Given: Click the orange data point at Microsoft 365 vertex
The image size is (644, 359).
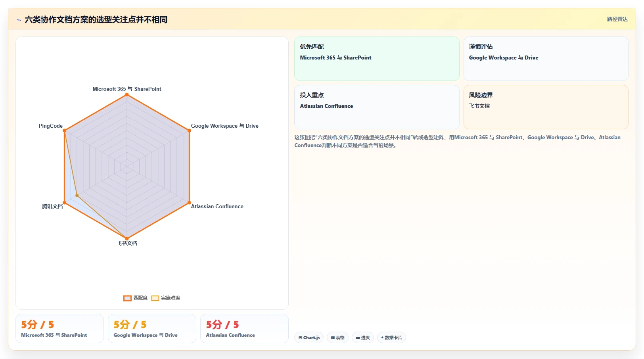Looking at the screenshot, I should [127, 94].
